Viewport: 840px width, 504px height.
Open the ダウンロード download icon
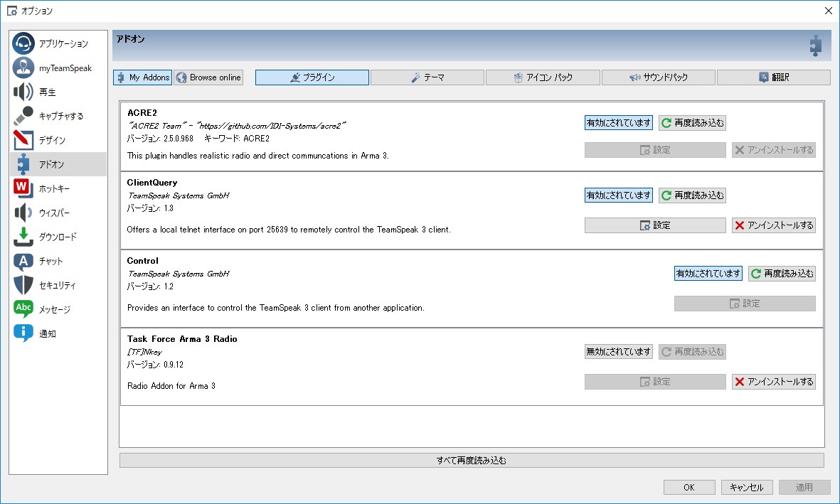click(x=23, y=237)
